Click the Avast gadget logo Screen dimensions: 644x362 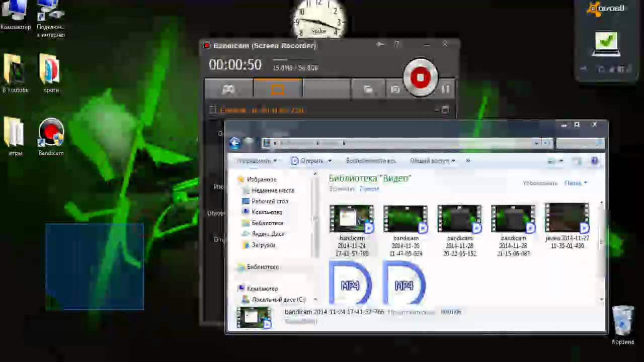pyautogui.click(x=606, y=8)
